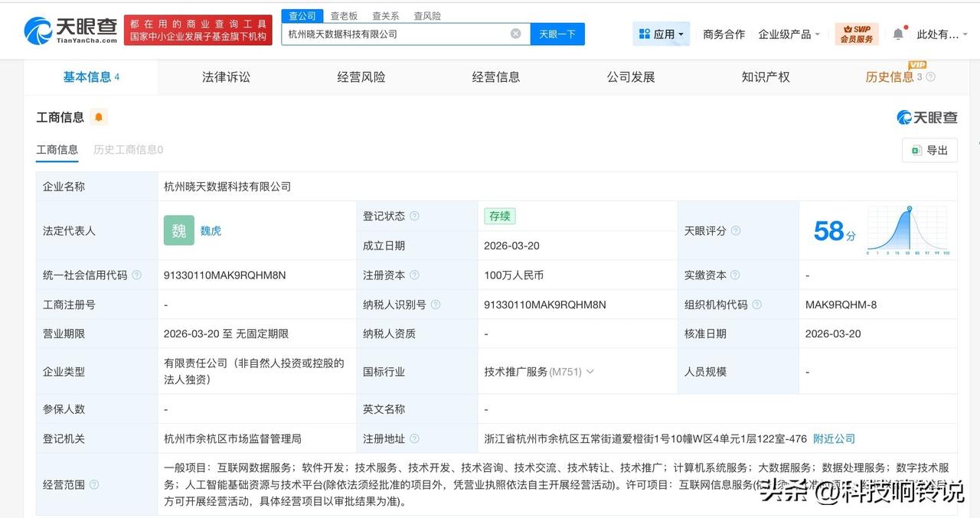Expand the 技术推广服务 industry chevron
This screenshot has height=518, width=980.
[590, 372]
